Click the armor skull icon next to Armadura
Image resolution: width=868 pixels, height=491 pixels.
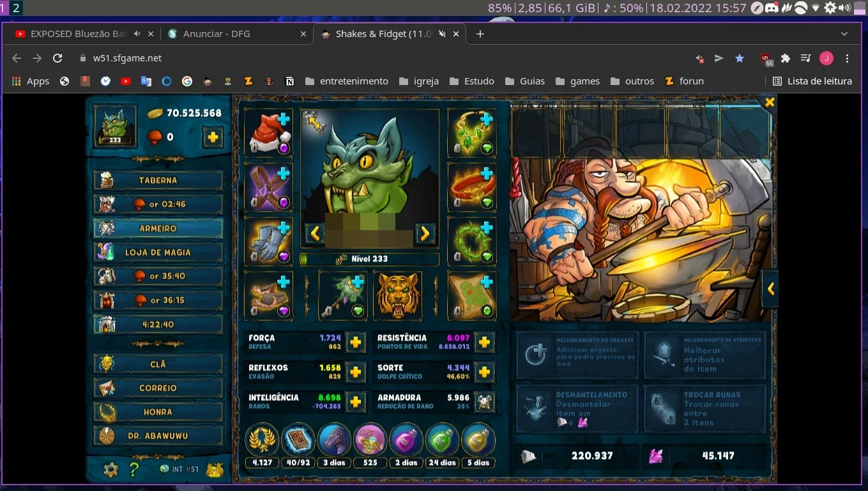(485, 401)
